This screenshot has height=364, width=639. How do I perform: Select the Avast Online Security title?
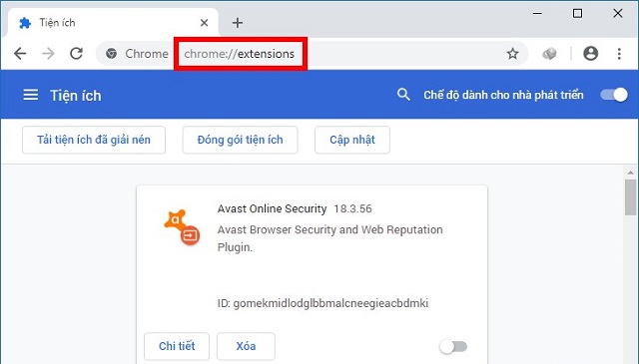[272, 208]
